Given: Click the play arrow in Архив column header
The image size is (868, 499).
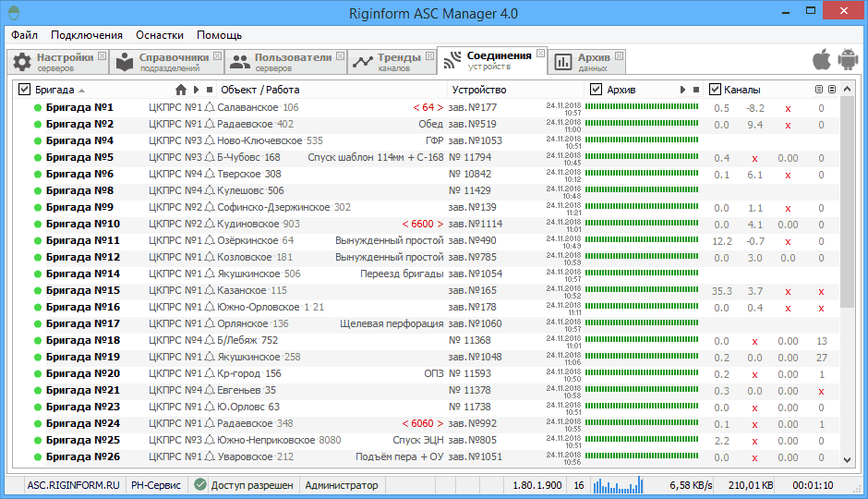Looking at the screenshot, I should coord(683,90).
